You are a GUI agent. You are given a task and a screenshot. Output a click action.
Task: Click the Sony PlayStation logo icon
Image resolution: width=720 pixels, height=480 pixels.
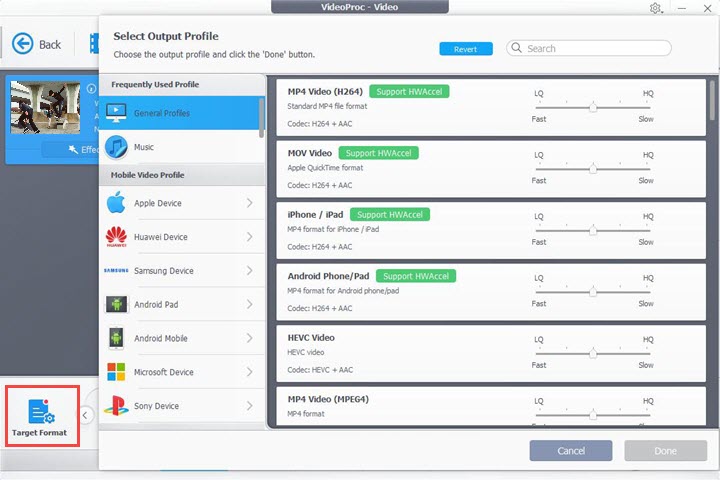116,406
